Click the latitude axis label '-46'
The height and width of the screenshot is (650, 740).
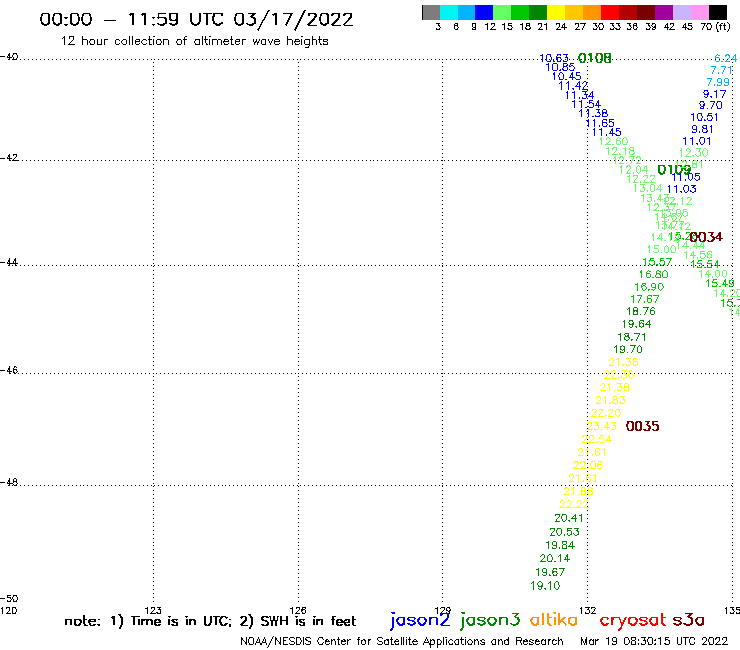tap(9, 370)
